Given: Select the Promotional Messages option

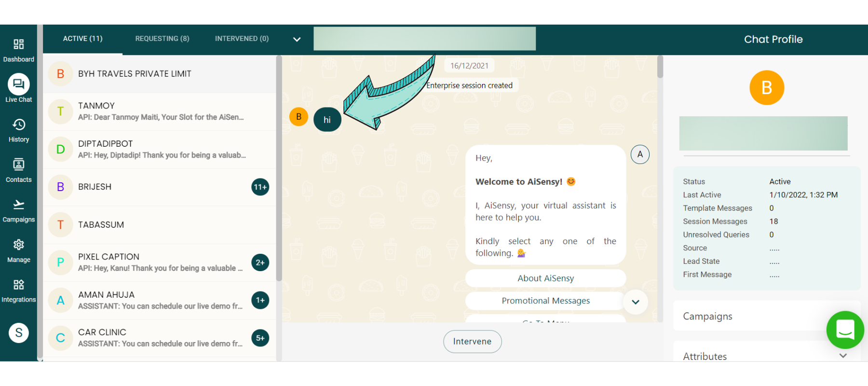Looking at the screenshot, I should (x=545, y=301).
